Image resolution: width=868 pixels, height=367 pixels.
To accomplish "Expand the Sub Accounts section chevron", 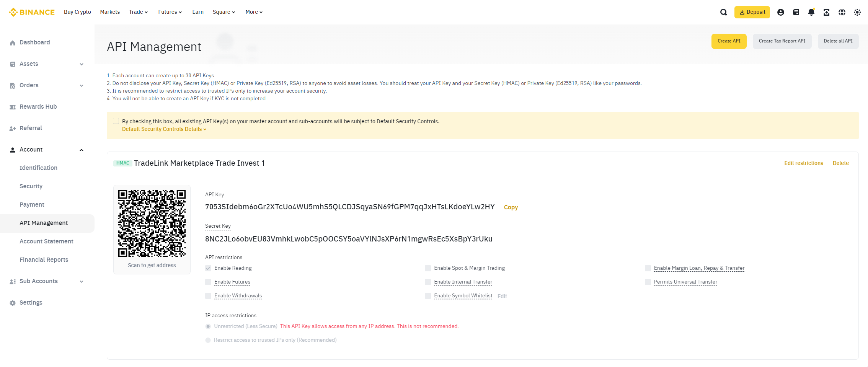I will coord(82,282).
